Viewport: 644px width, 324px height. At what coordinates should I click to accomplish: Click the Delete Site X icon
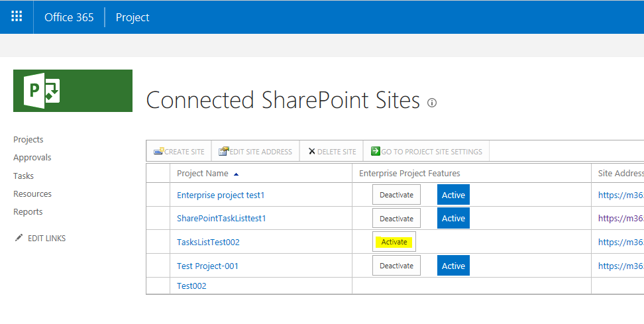tap(312, 152)
